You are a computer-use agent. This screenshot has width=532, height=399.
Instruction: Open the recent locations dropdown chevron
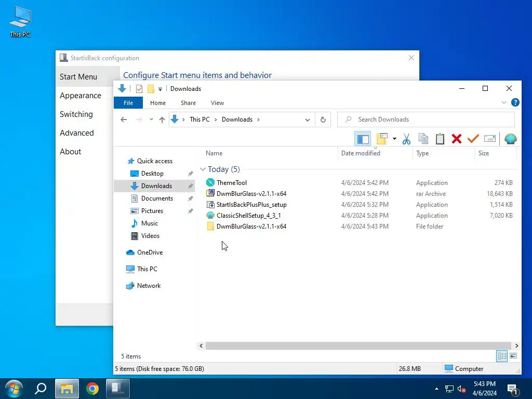(151, 119)
